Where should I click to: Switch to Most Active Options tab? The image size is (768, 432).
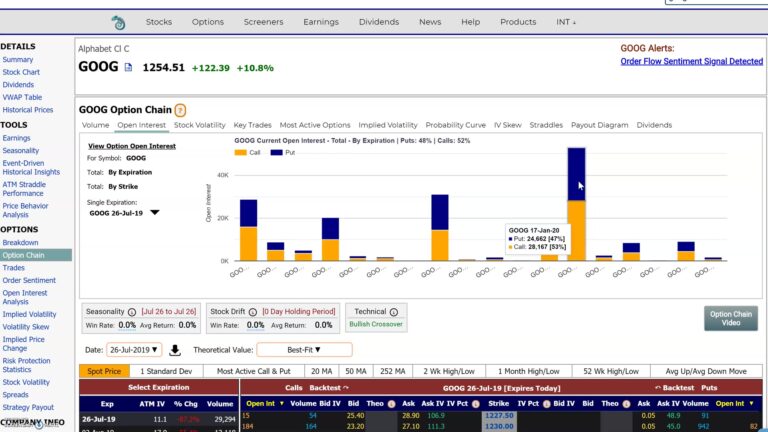(x=315, y=125)
